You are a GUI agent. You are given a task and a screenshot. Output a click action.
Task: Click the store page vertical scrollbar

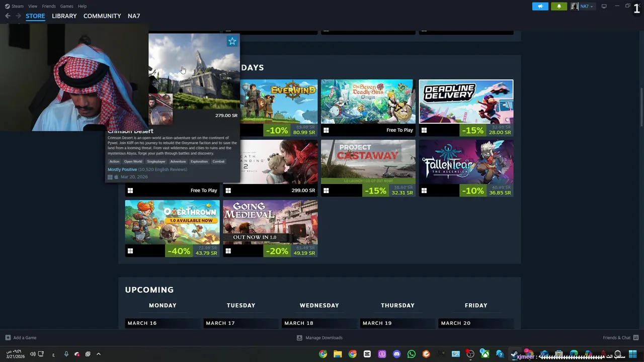coord(641,108)
